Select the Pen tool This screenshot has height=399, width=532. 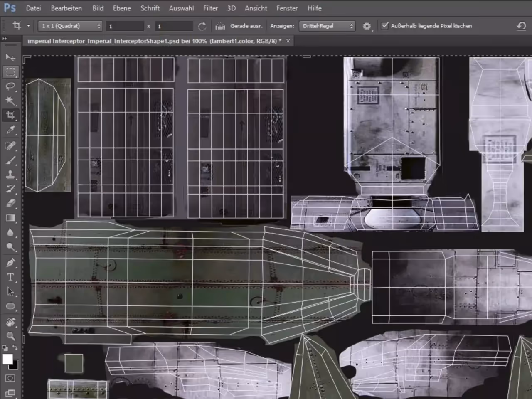click(x=10, y=263)
